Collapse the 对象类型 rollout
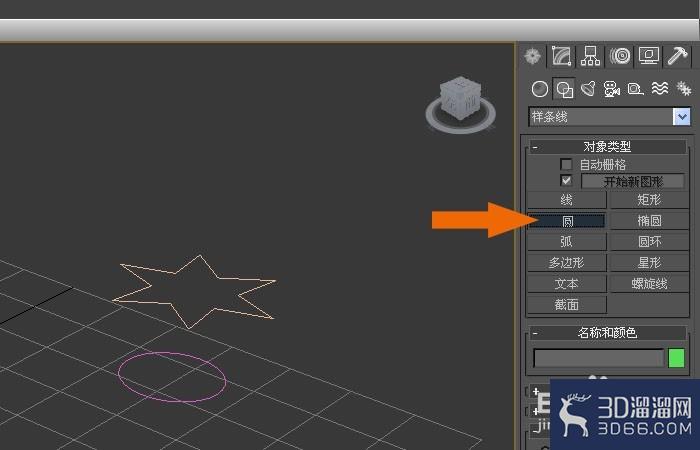The image size is (700, 450). click(x=608, y=146)
